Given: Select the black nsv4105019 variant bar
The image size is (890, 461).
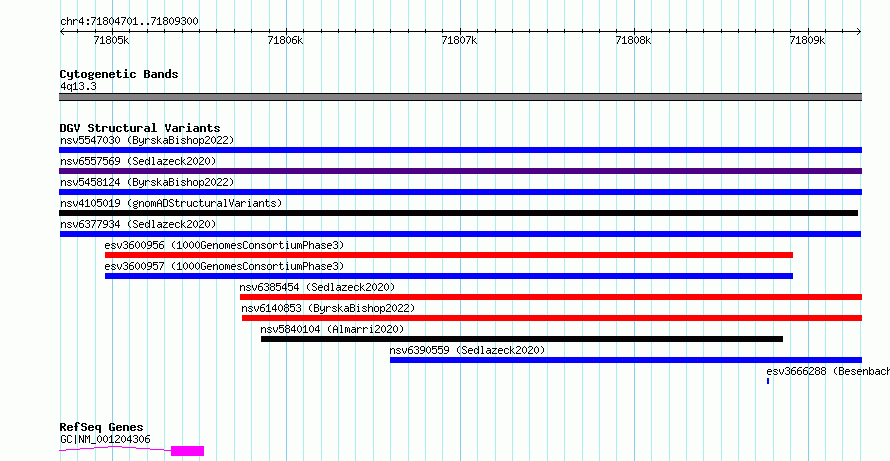Looking at the screenshot, I should click(x=459, y=213).
